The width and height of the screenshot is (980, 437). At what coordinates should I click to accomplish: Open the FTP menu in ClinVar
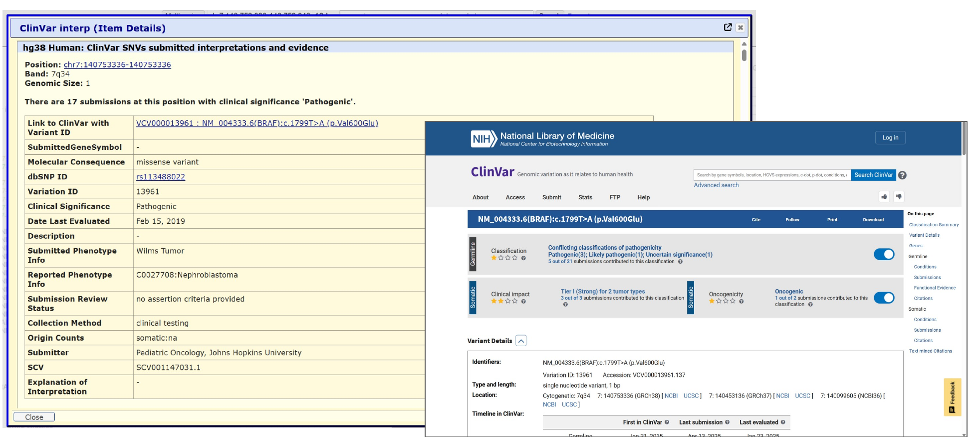pos(615,197)
